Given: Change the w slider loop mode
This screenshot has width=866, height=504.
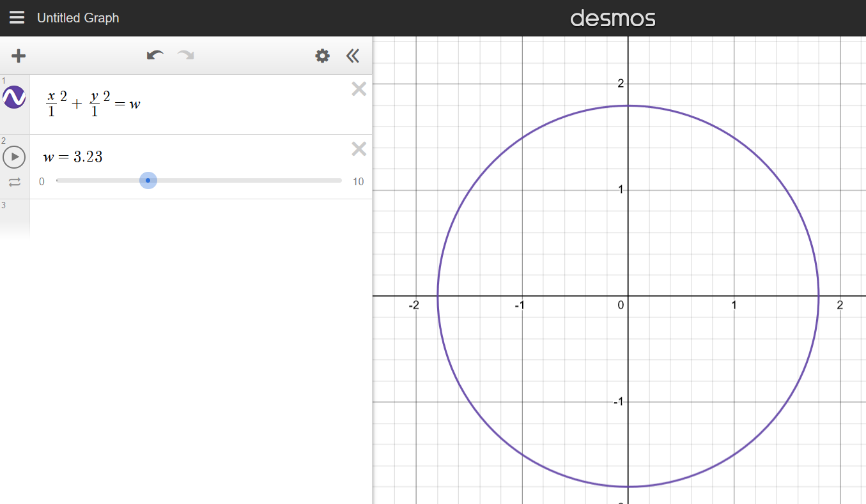Looking at the screenshot, I should pyautogui.click(x=15, y=182).
